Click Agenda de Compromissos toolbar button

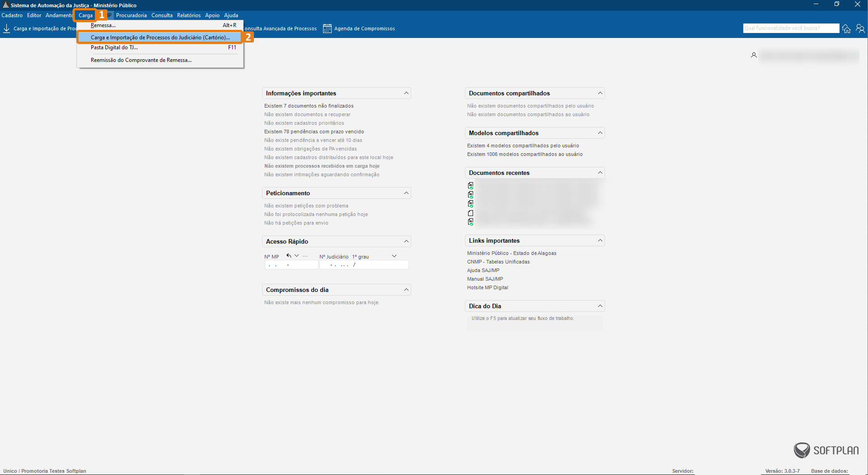coord(359,28)
